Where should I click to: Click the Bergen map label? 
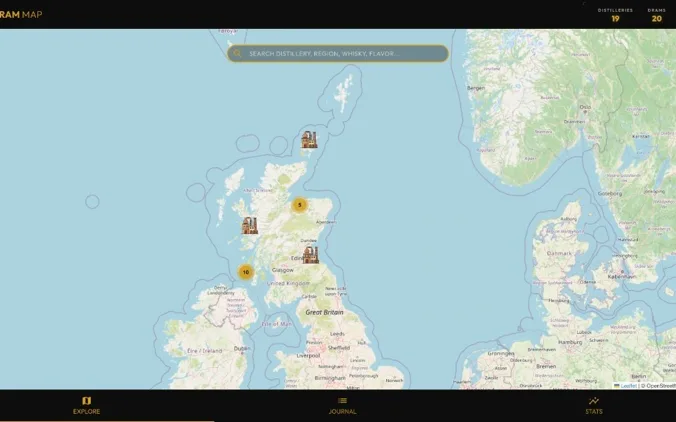(476, 88)
